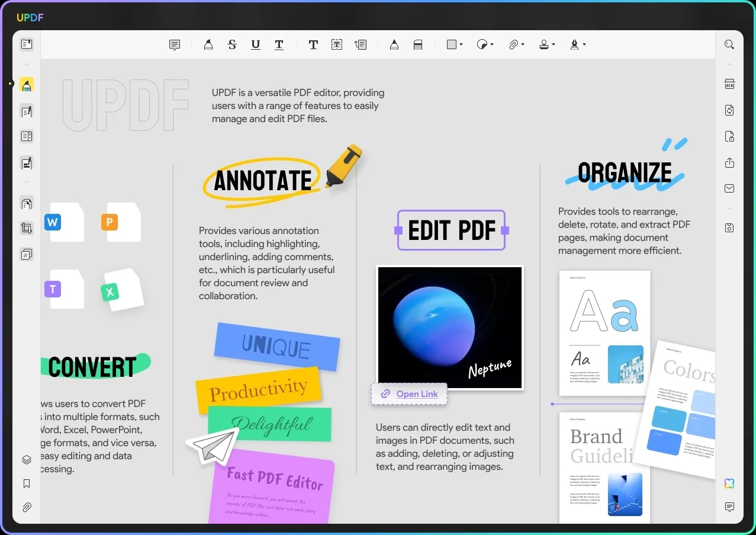
Task: Select the text box tool
Action: pyautogui.click(x=337, y=44)
